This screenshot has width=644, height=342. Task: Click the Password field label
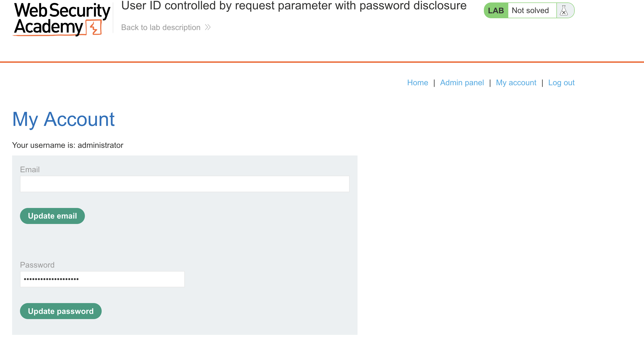[x=37, y=265]
